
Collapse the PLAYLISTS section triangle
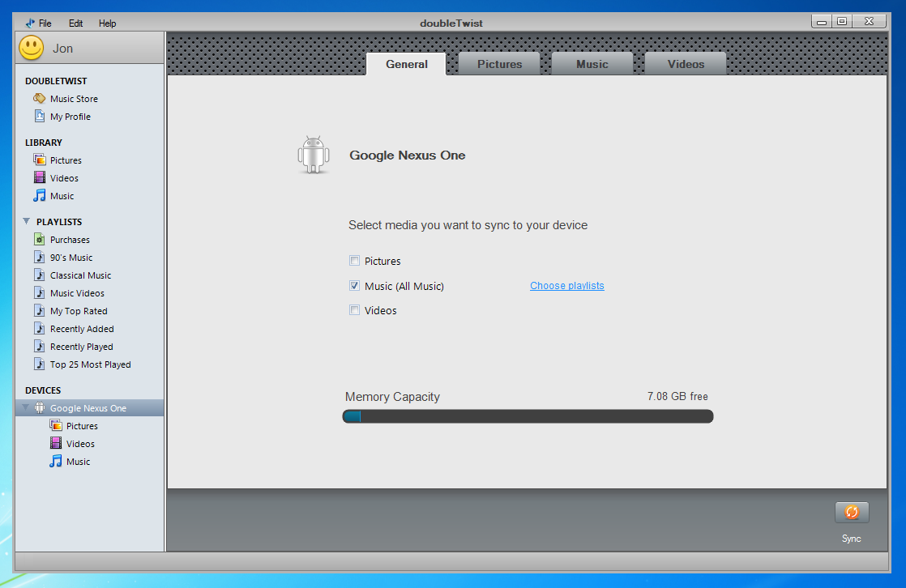[27, 221]
